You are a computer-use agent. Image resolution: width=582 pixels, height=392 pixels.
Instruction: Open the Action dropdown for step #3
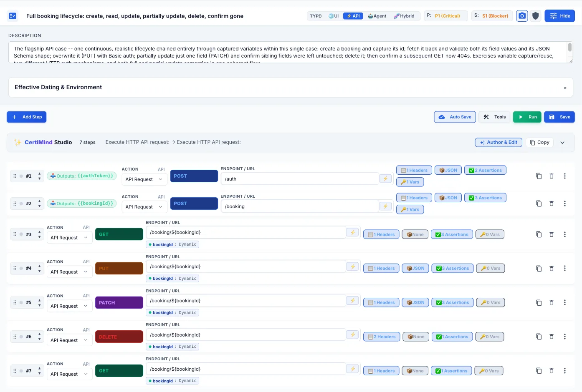point(69,238)
